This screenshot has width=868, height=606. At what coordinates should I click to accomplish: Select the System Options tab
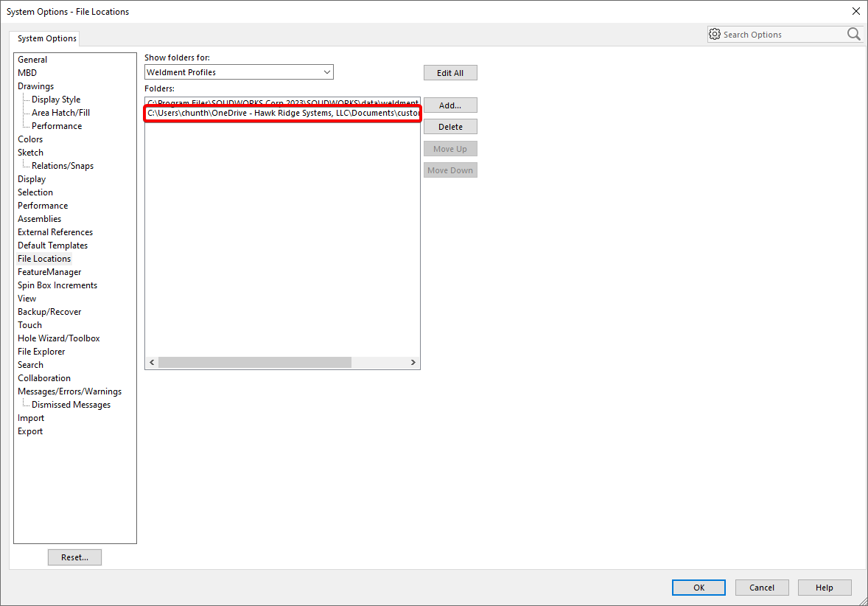click(x=46, y=38)
